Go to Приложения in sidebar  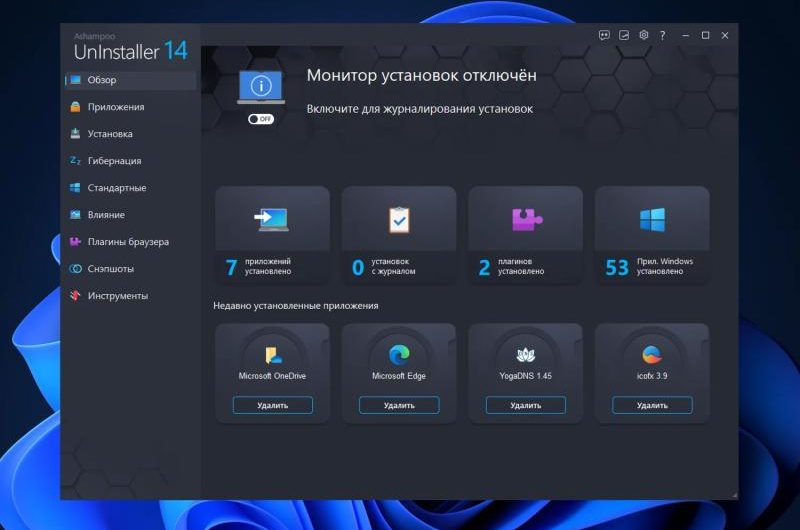pos(131,107)
